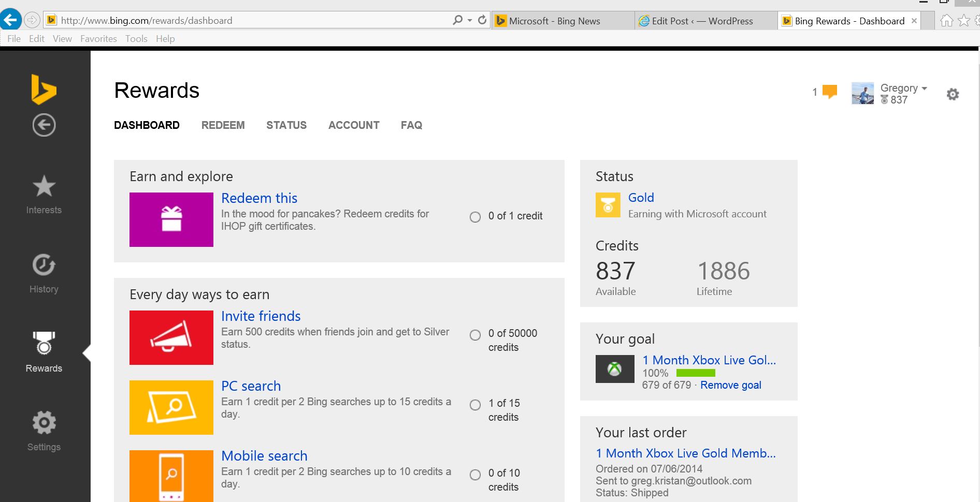Click the circular back arrow in sidebar

(x=44, y=125)
